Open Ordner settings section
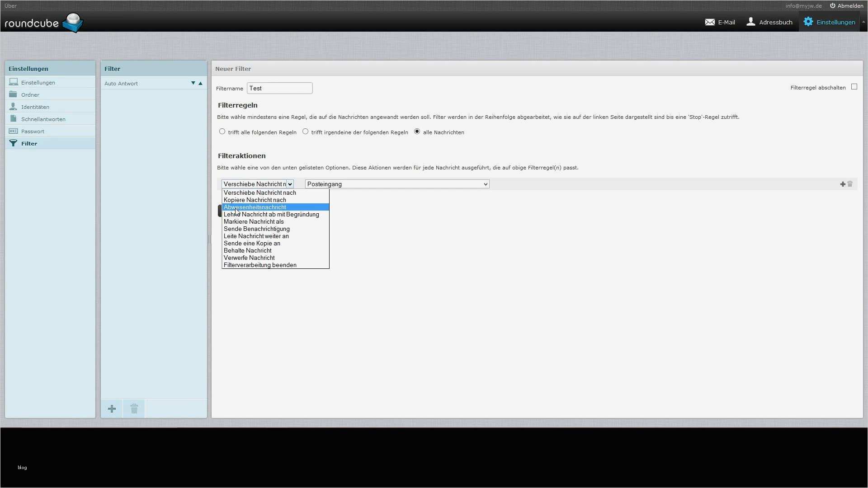Viewport: 868px width, 488px height. click(30, 95)
